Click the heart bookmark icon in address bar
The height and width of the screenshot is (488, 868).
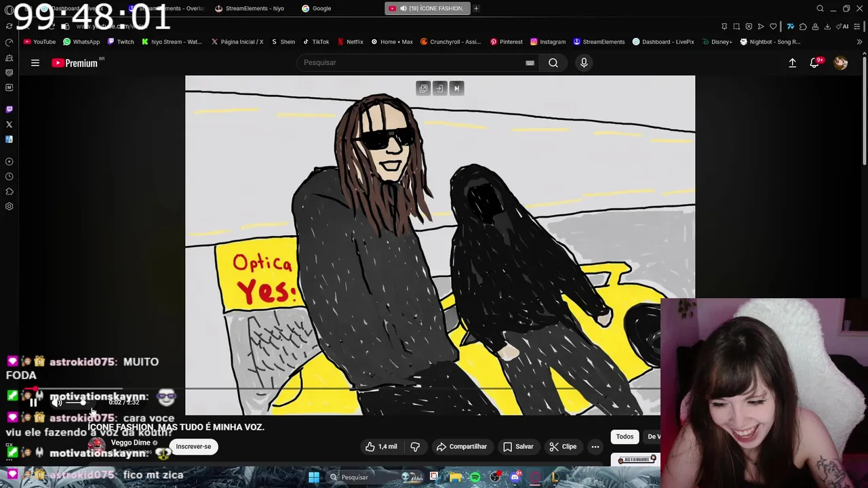coord(773,26)
